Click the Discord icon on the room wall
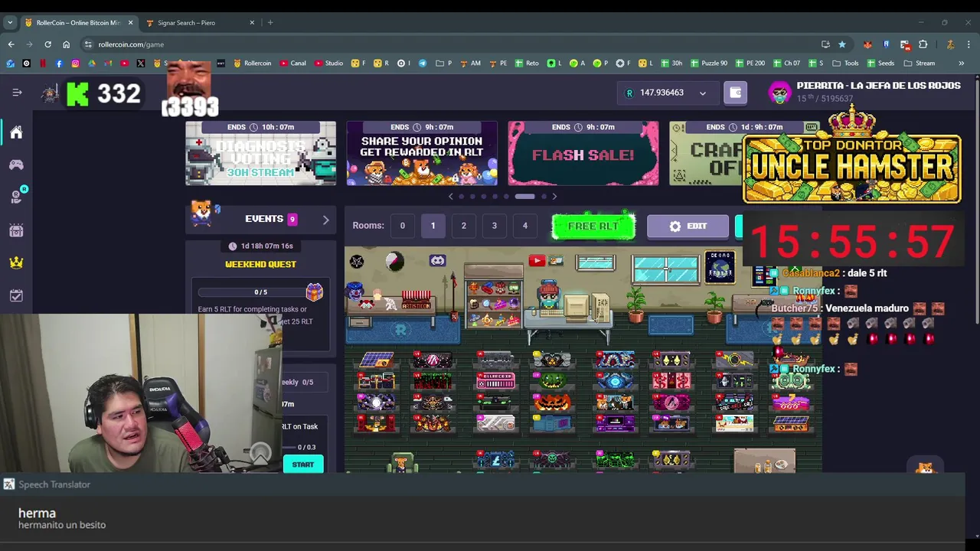 [x=437, y=261]
